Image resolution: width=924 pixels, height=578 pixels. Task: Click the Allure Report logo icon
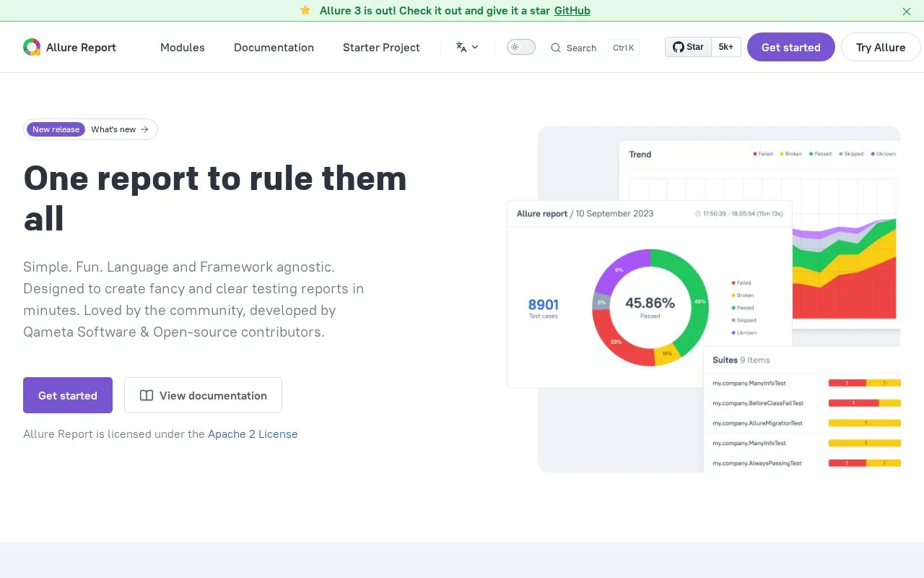coord(32,47)
